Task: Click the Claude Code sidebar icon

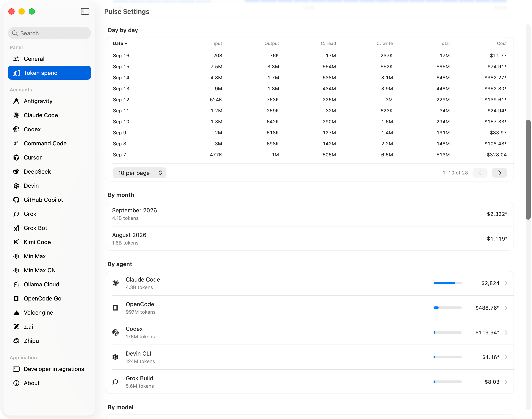Action: click(x=16, y=115)
